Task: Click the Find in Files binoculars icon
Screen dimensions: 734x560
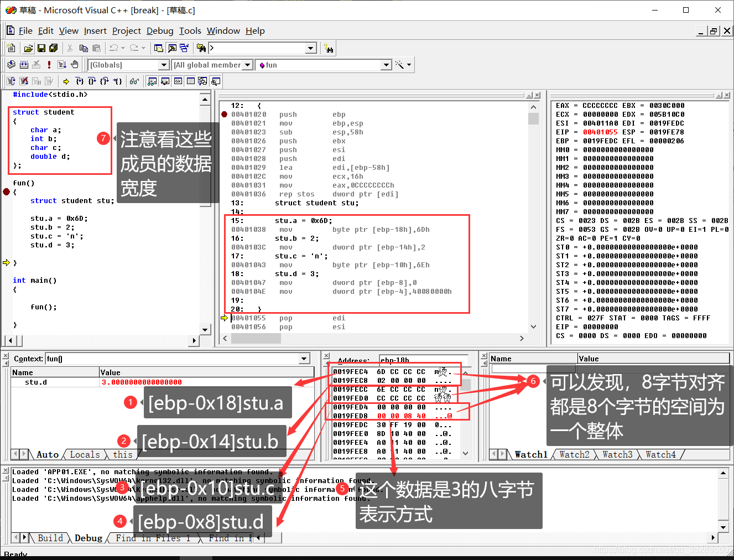Action: click(201, 48)
